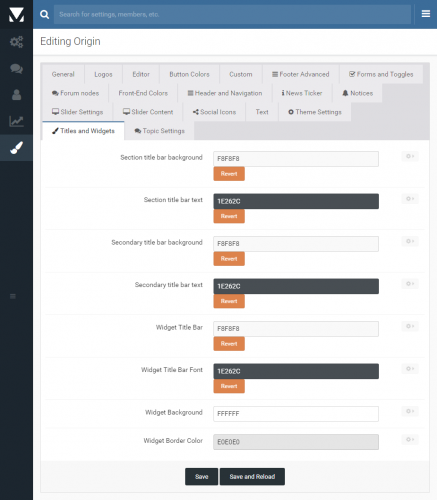Click the search magnifier icon

pyautogui.click(x=44, y=14)
